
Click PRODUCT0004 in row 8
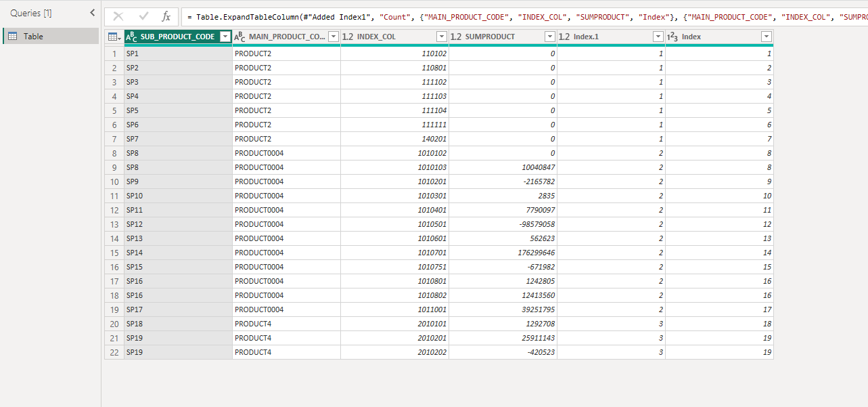pos(286,153)
